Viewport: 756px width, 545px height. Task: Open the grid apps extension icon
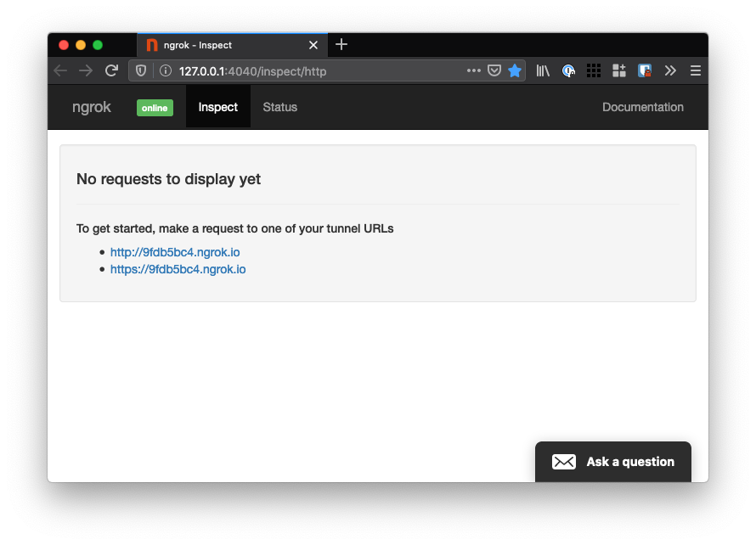(x=594, y=70)
